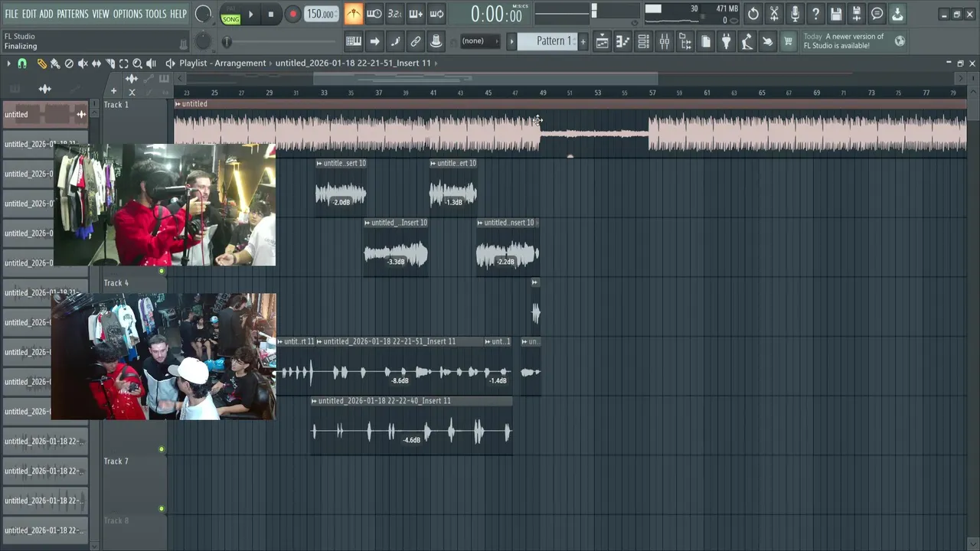
Task: Click the step editing arrow icon
Action: click(374, 41)
